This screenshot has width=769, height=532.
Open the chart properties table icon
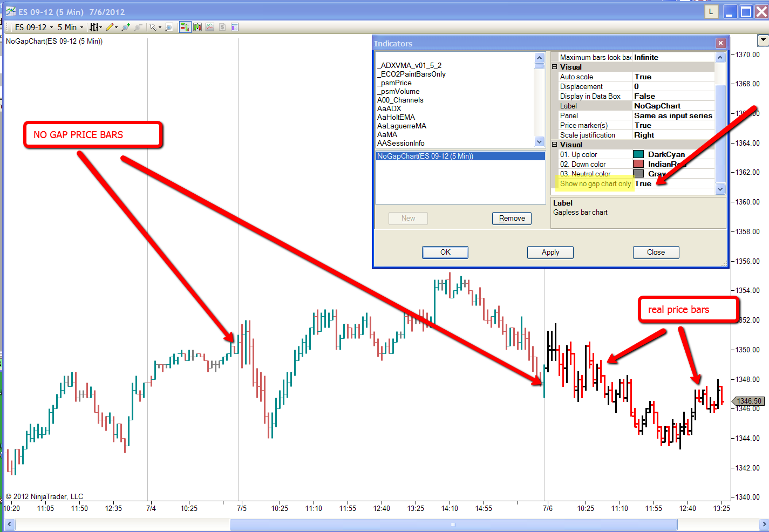[x=235, y=27]
